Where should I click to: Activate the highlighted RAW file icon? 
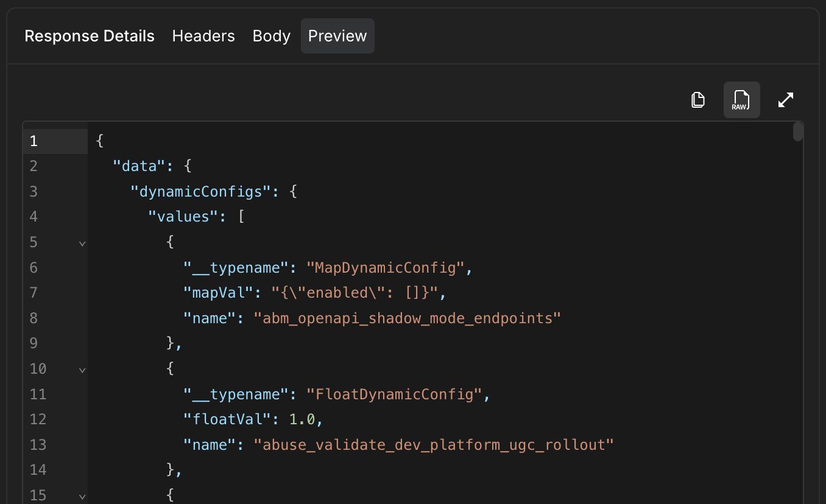[741, 99]
